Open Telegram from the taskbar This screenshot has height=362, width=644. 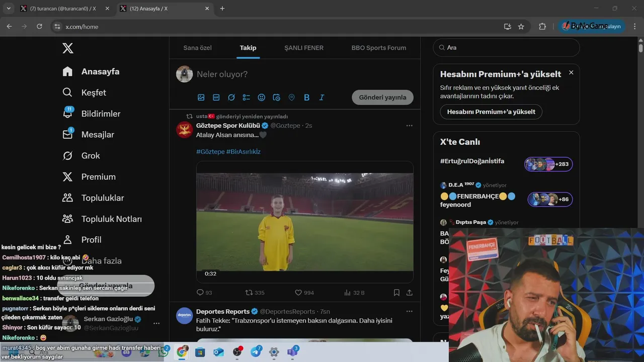pyautogui.click(x=256, y=352)
